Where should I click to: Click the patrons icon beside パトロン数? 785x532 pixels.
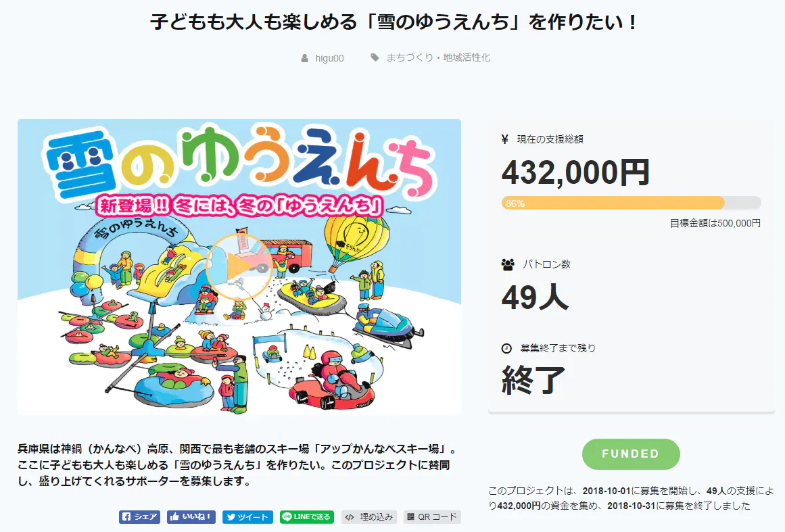tap(508, 264)
